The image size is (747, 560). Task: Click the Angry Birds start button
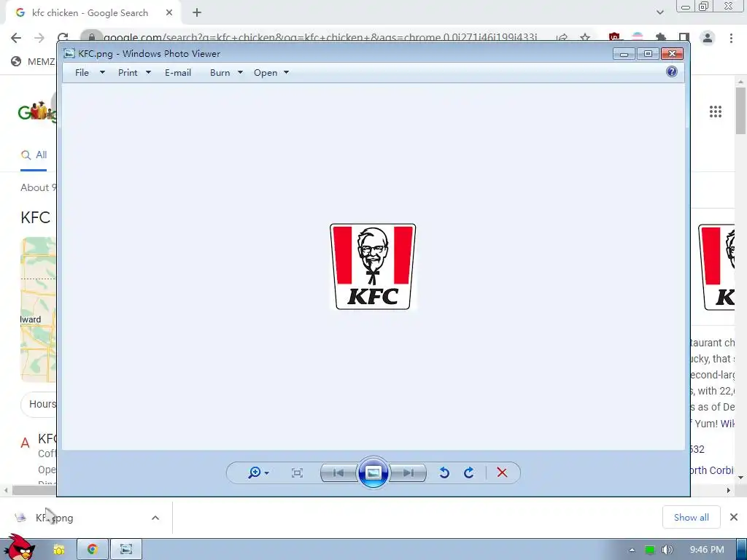pyautogui.click(x=19, y=548)
